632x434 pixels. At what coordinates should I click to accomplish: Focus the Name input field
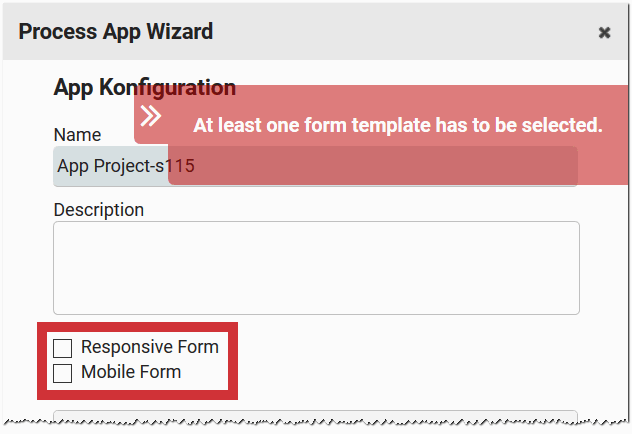[x=110, y=166]
